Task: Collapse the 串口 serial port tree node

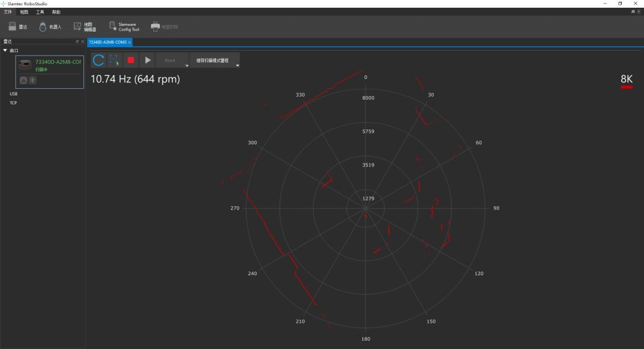Action: [5, 51]
